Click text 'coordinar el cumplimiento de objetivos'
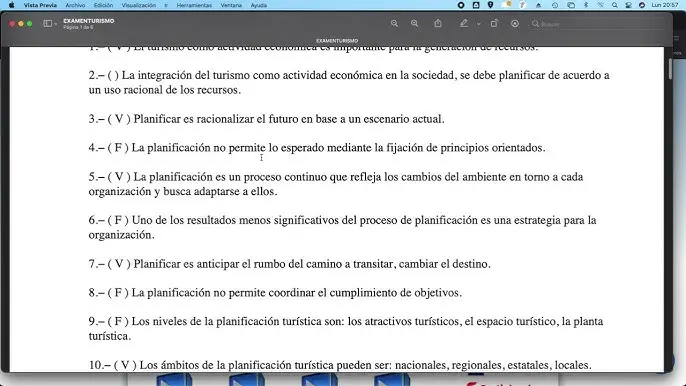The width and height of the screenshot is (686, 386). [364, 293]
